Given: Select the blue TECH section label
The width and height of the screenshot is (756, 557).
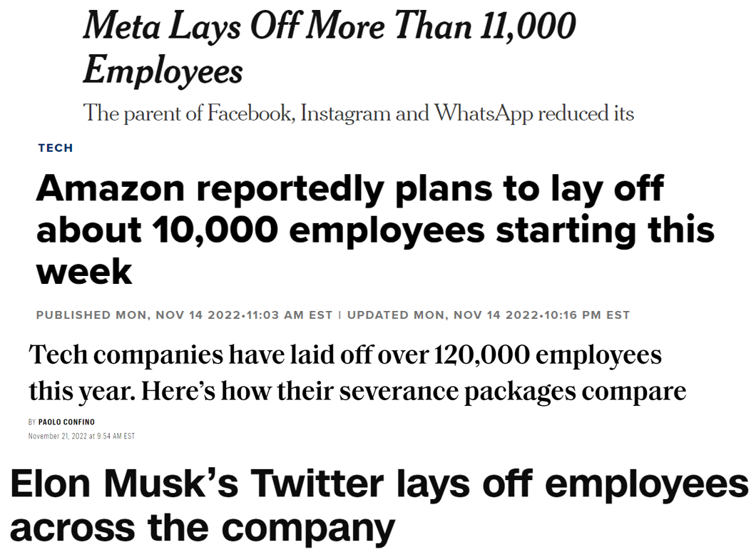Looking at the screenshot, I should point(56,148).
